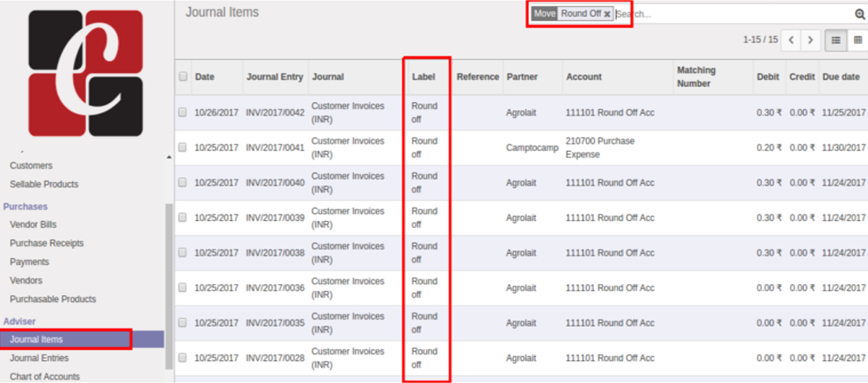This screenshot has width=868, height=383.
Task: Switch to pivot grid view
Action: pos(858,40)
